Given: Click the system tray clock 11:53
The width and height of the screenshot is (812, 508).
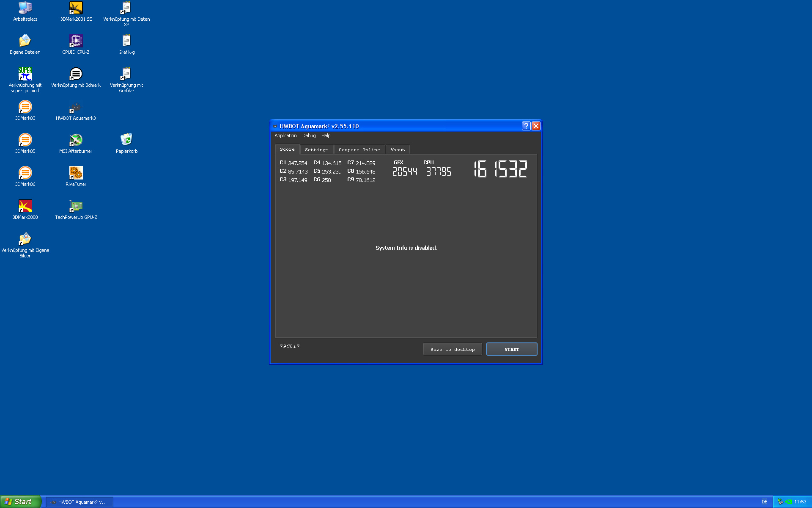Looking at the screenshot, I should pos(800,502).
